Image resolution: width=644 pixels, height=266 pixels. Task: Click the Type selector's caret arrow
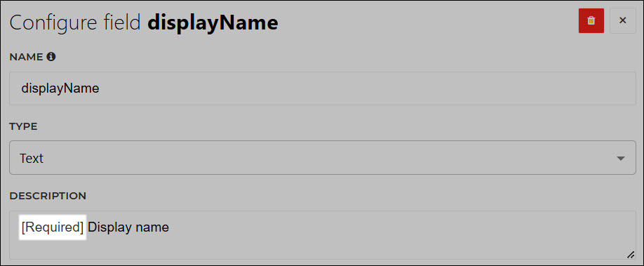[x=621, y=159]
